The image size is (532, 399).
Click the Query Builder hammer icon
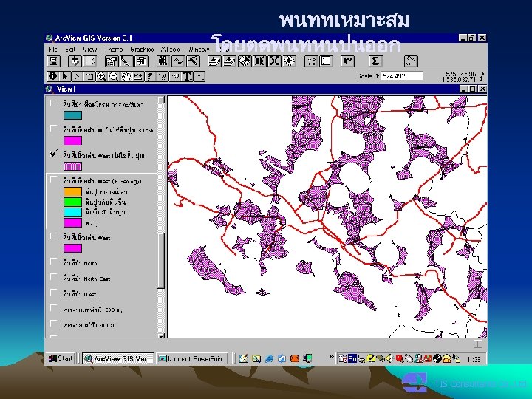pos(192,61)
